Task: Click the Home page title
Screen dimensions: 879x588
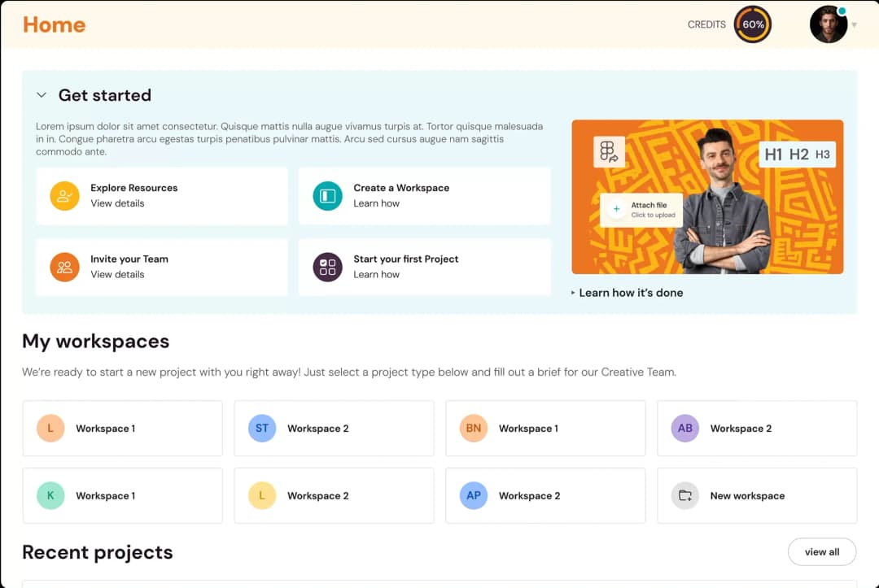Action: [x=54, y=24]
